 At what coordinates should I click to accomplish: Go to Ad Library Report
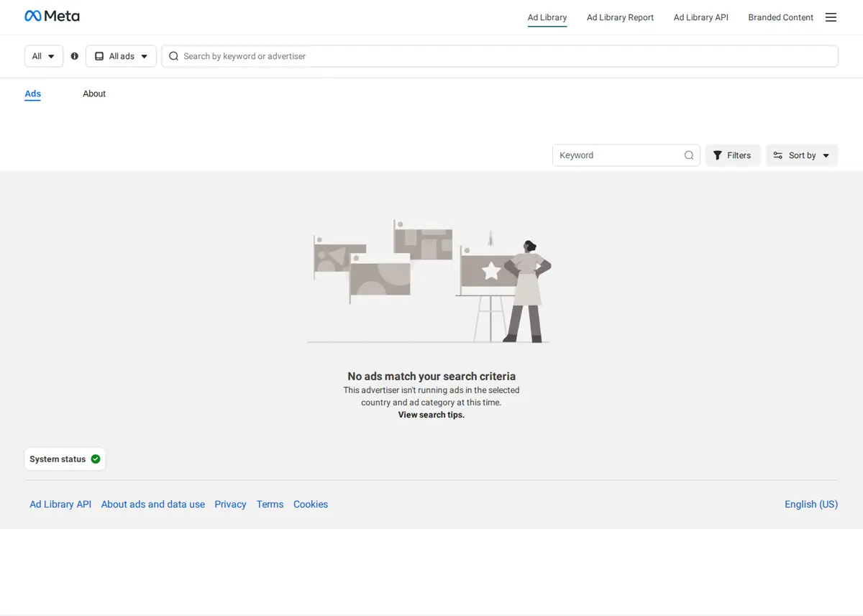click(620, 17)
